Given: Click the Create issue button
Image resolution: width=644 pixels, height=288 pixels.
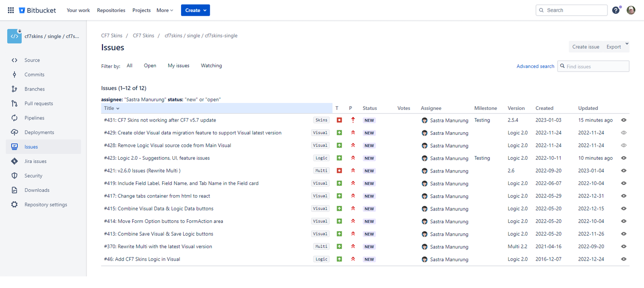Looking at the screenshot, I should point(585,47).
